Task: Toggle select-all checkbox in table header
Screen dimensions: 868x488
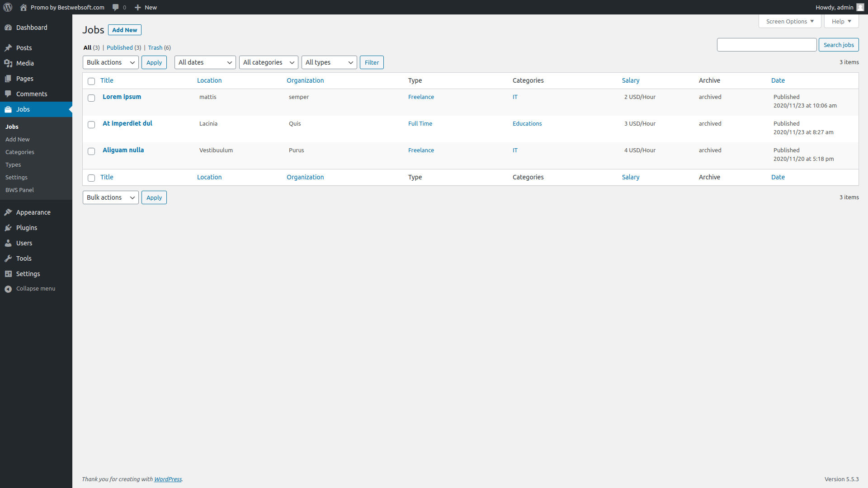Action: (x=91, y=81)
